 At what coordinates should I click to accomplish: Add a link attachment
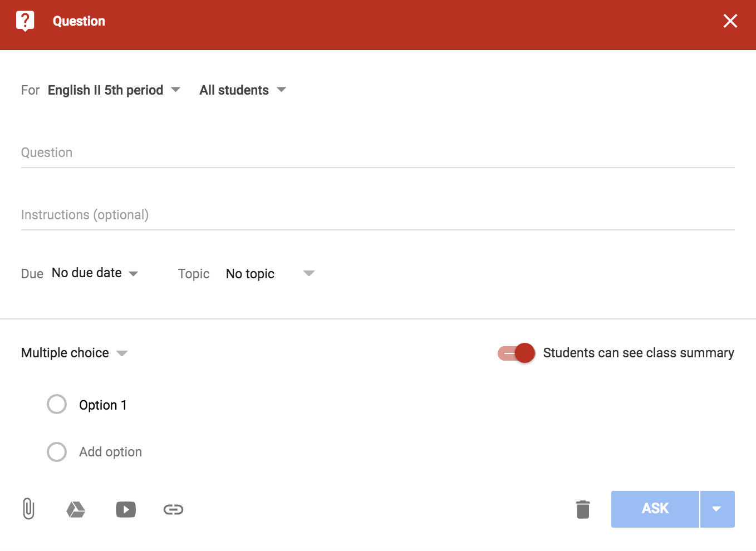(x=173, y=509)
